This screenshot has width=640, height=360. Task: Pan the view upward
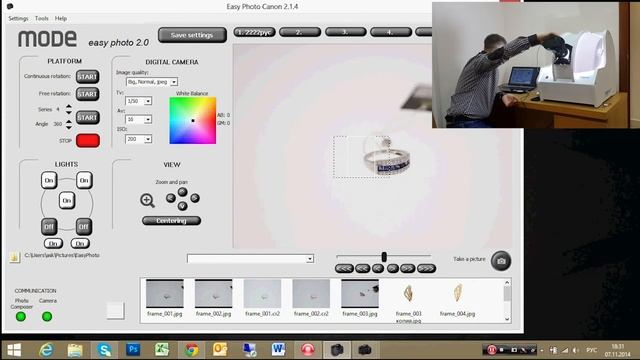pyautogui.click(x=182, y=191)
